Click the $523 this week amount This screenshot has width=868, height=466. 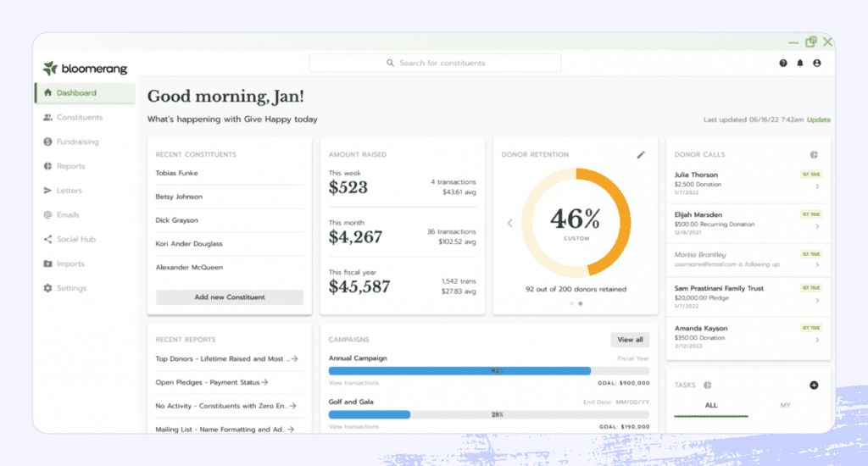(x=348, y=187)
